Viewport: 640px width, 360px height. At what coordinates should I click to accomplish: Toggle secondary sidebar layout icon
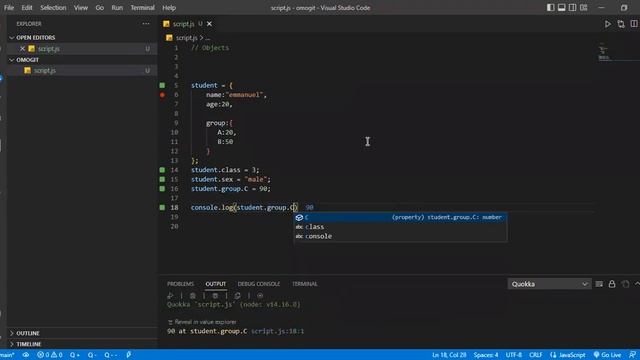click(573, 8)
